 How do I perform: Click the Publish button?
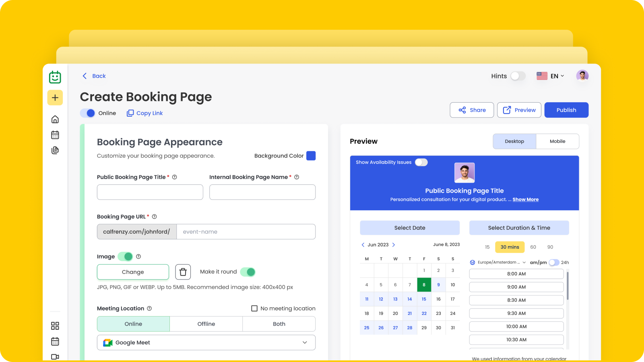(566, 110)
